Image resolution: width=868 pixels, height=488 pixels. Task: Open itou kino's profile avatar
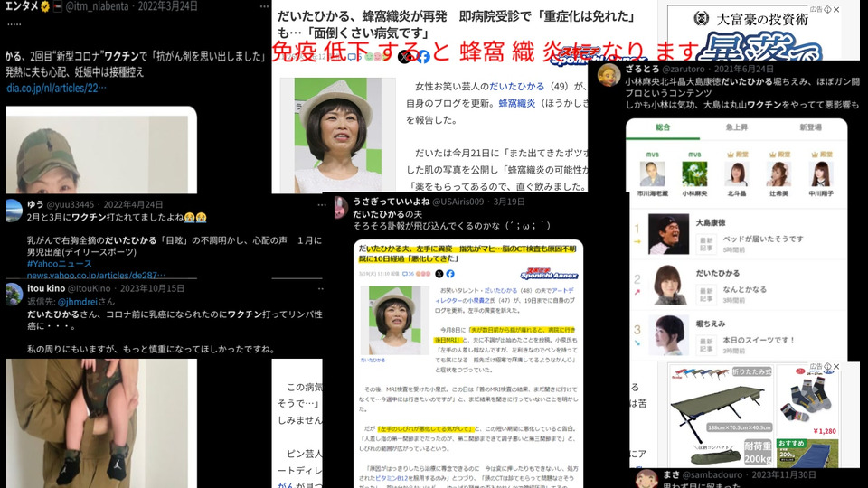(x=14, y=295)
